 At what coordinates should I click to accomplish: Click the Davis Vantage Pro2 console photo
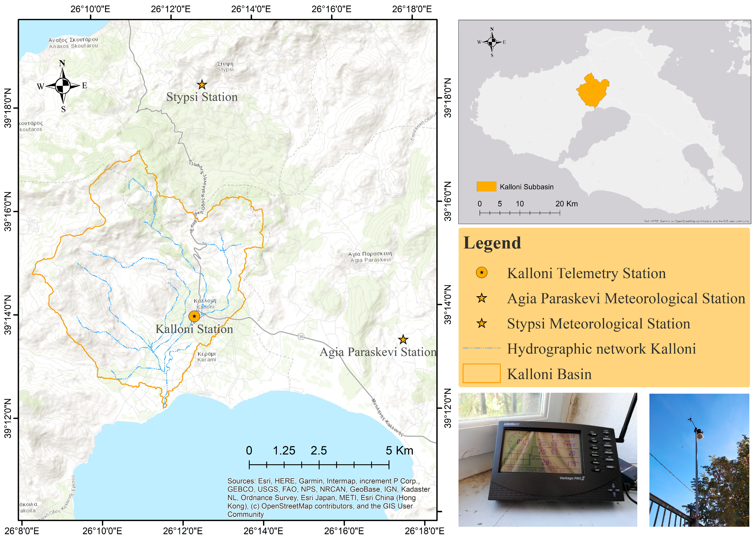pos(547,460)
